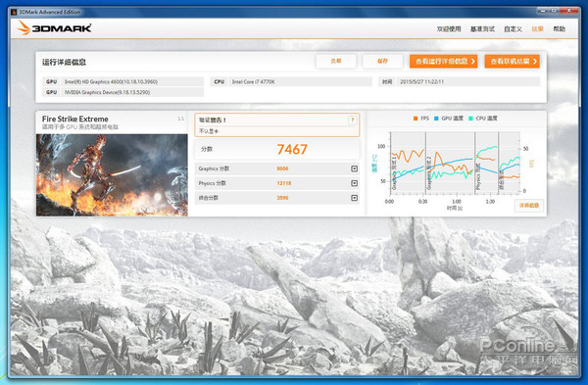Image resolution: width=588 pixels, height=385 pixels.
Task: Expand the Graphics 分数 row
Action: point(354,168)
